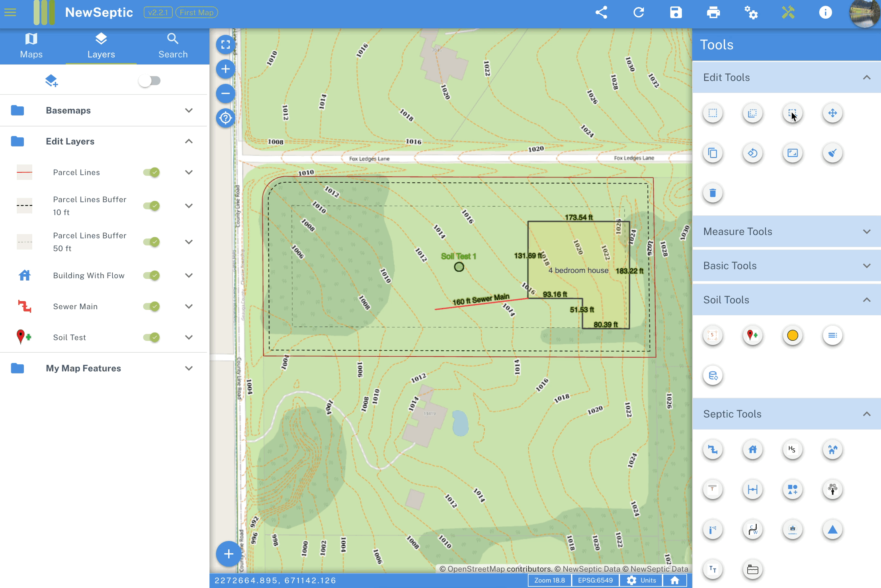
Task: Expand Sewer Main layer options
Action: point(189,306)
